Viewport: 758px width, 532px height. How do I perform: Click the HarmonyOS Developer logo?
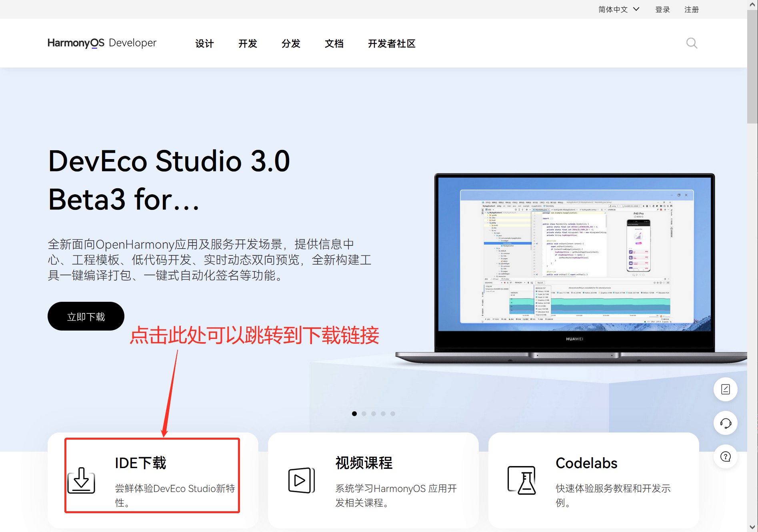point(102,43)
